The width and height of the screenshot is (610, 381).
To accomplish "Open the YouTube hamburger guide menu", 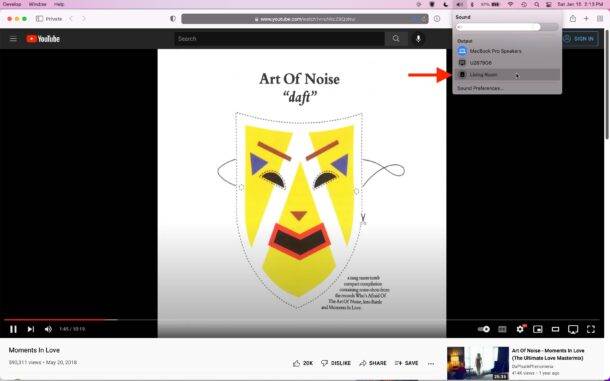I will point(13,39).
